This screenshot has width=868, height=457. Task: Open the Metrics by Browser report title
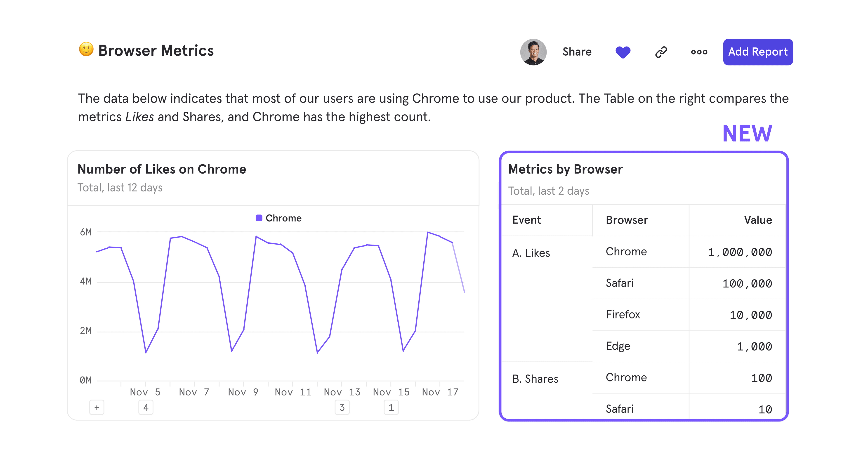[x=565, y=169]
